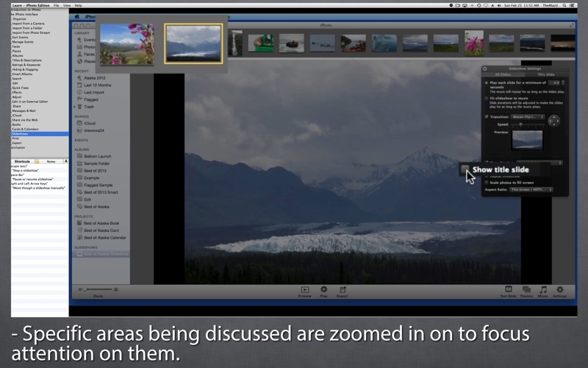Click the transition Preview thumbnail
Screen dimensions: 588x368
coord(527,140)
